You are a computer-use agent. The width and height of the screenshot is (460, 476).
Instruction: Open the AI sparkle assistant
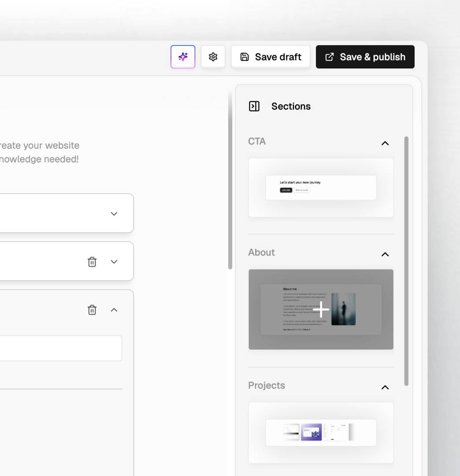183,57
